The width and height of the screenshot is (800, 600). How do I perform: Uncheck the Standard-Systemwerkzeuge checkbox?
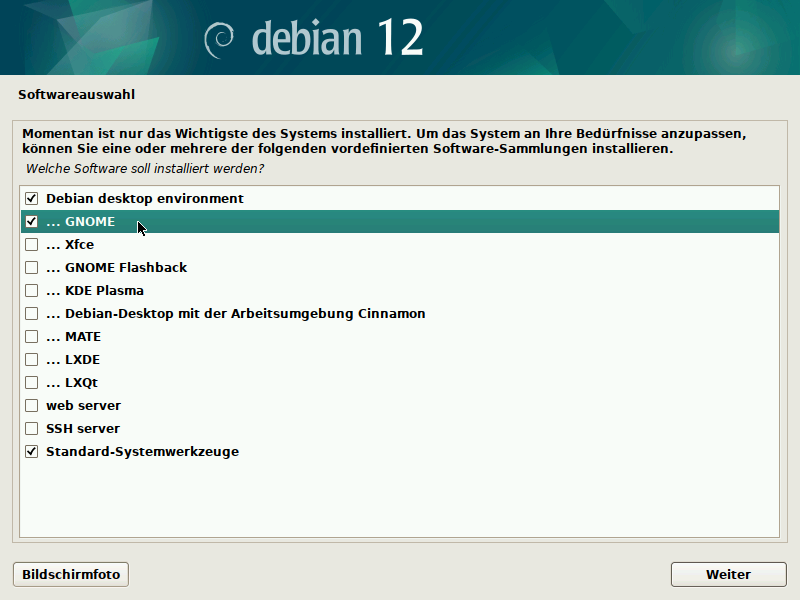(32, 452)
